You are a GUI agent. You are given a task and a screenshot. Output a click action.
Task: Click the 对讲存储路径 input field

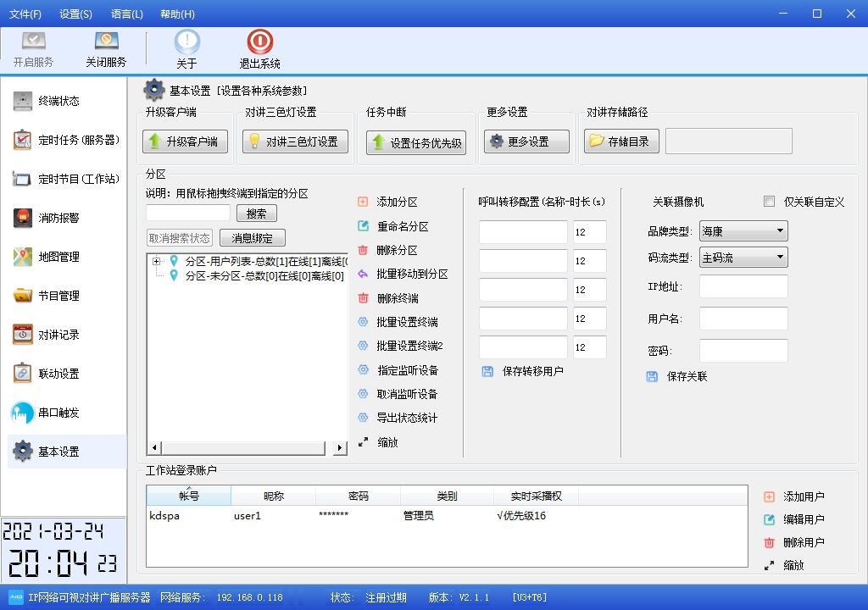coord(727,141)
